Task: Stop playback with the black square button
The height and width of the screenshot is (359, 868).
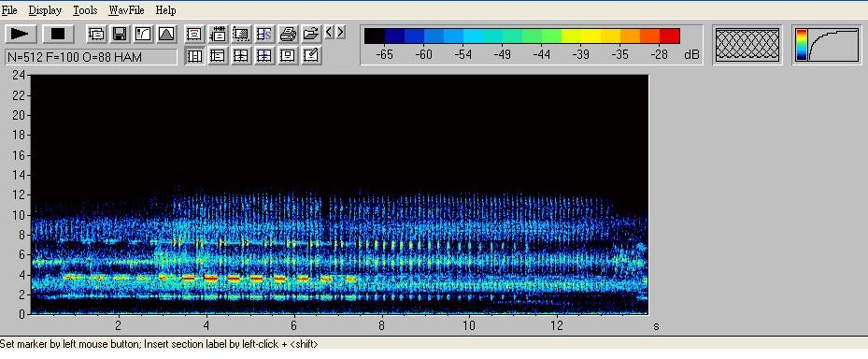Action: coord(58,34)
